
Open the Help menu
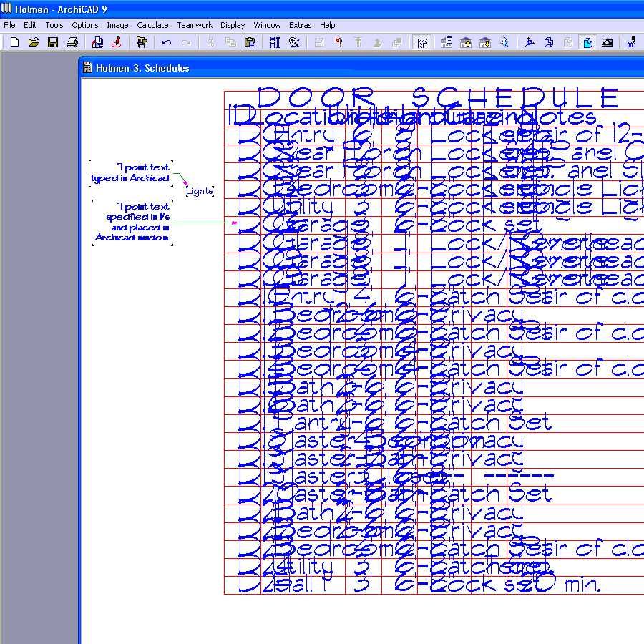click(x=327, y=25)
